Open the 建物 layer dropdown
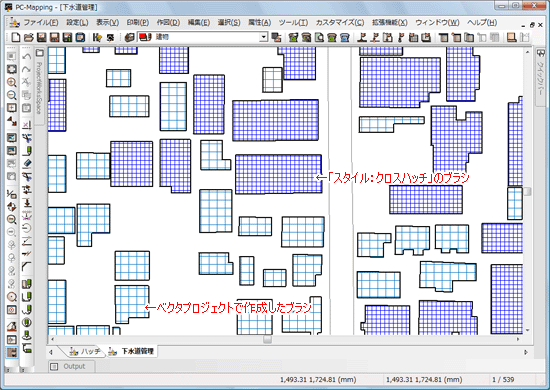 [263, 37]
